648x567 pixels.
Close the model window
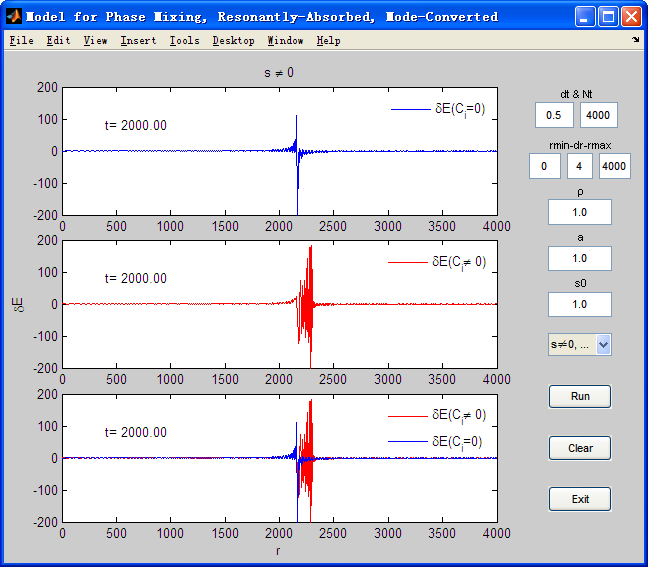tap(631, 17)
